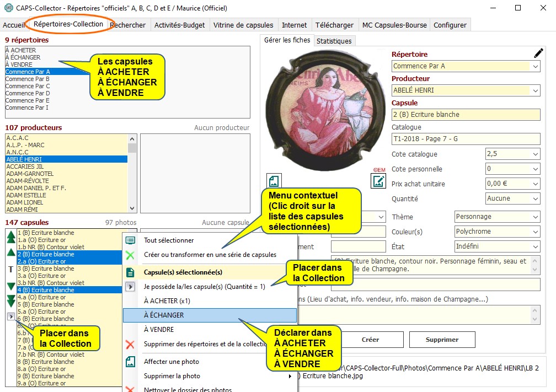Open the Configurer tab
Screen dimensions: 556x392
450,25
